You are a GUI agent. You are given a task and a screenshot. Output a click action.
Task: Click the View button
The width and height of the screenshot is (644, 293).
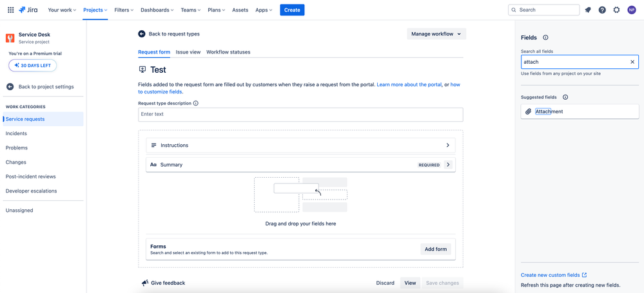point(410,283)
